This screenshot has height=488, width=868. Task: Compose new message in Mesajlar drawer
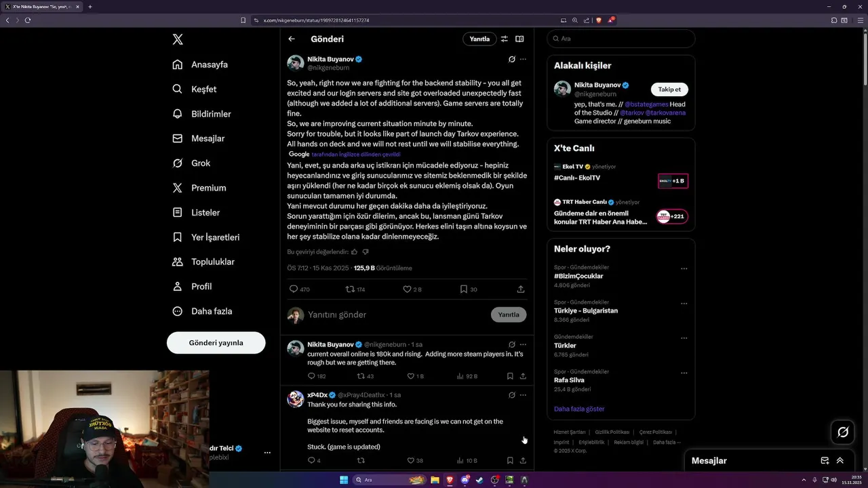(825, 460)
